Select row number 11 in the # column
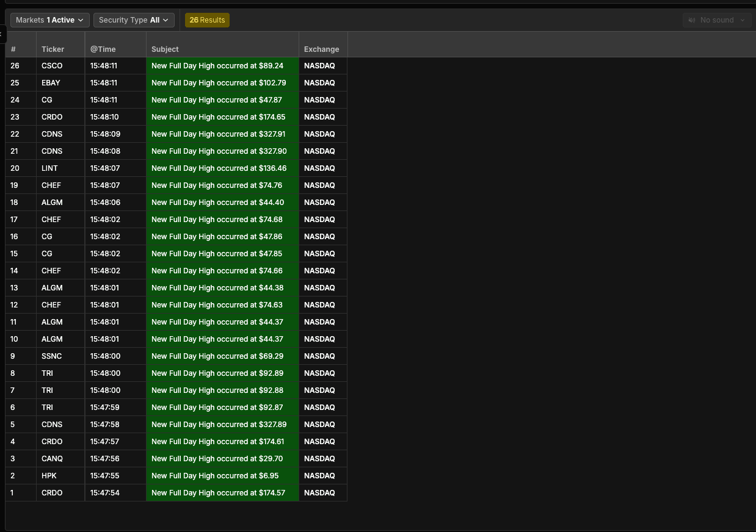This screenshot has height=532, width=756. tap(21, 322)
